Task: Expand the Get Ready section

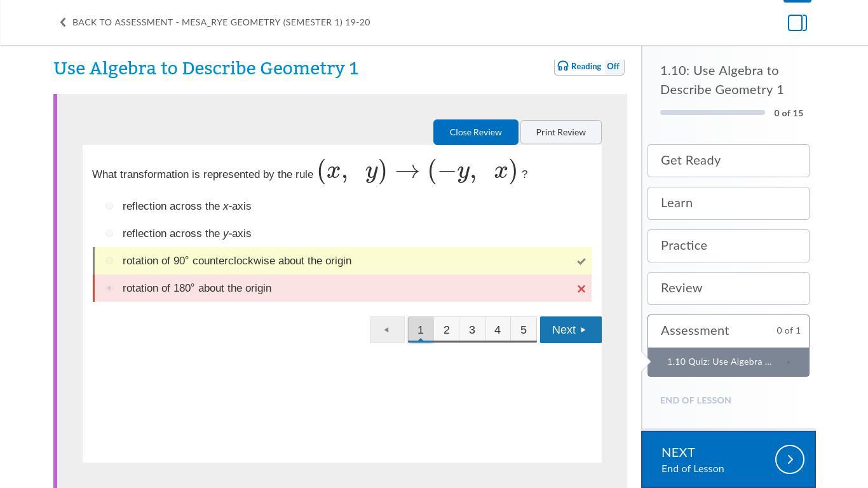Action: coord(728,161)
